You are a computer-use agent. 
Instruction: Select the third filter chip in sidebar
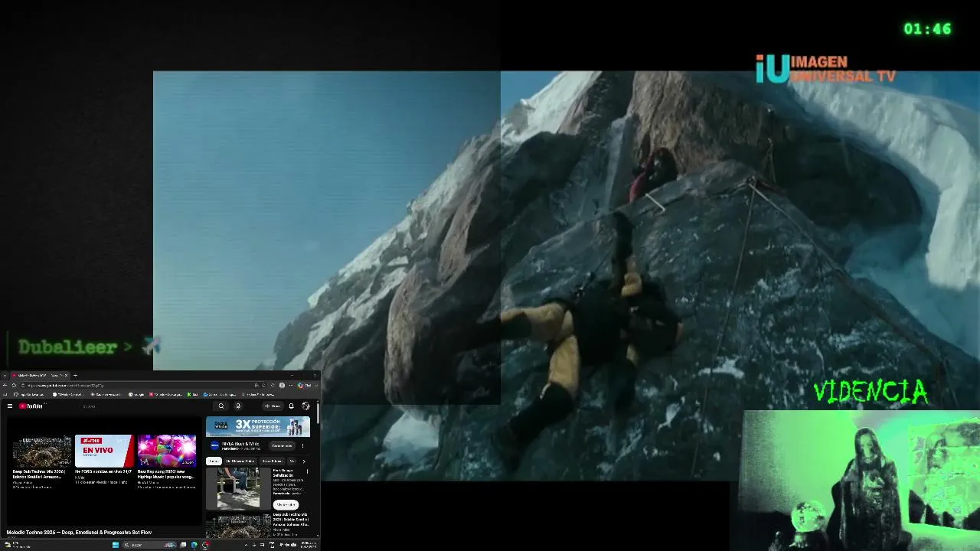(272, 461)
